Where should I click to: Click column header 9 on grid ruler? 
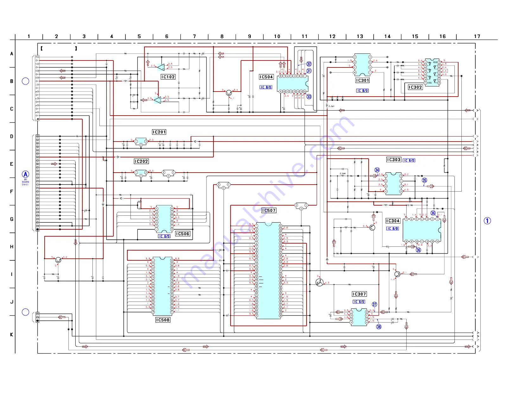250,36
